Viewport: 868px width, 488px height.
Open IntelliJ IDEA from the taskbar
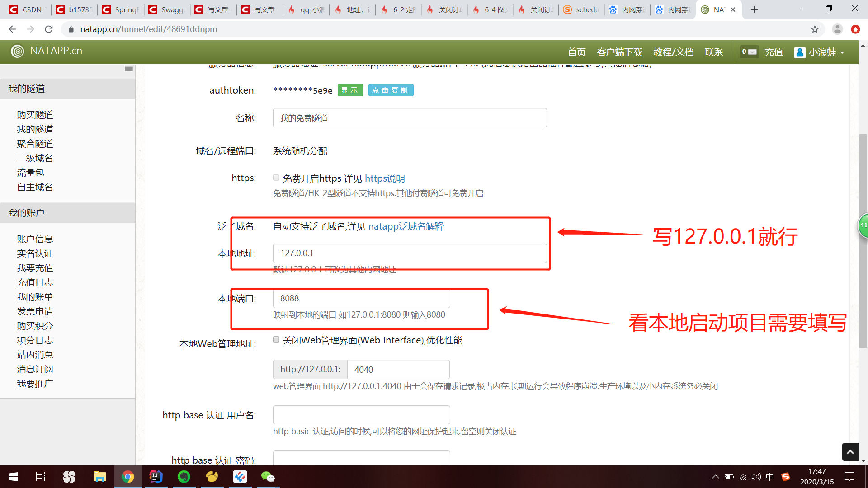coord(156,477)
